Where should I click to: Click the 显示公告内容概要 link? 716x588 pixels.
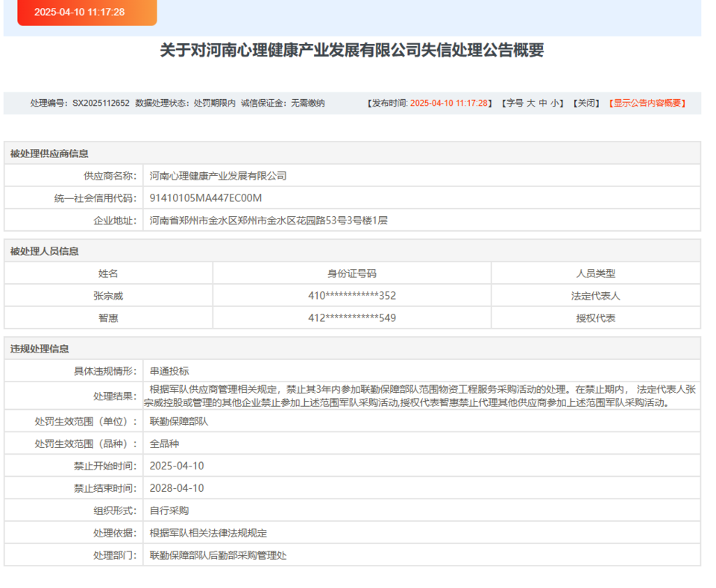point(647,104)
